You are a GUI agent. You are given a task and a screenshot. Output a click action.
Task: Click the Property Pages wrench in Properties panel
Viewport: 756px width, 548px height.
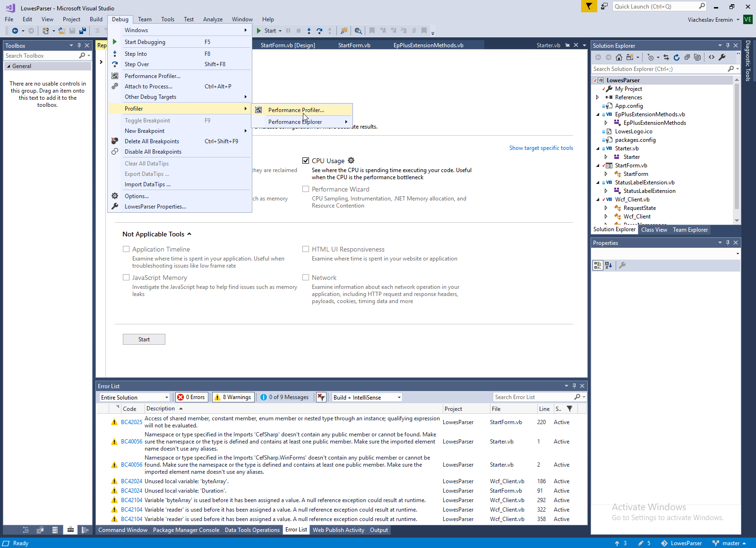[x=622, y=265]
